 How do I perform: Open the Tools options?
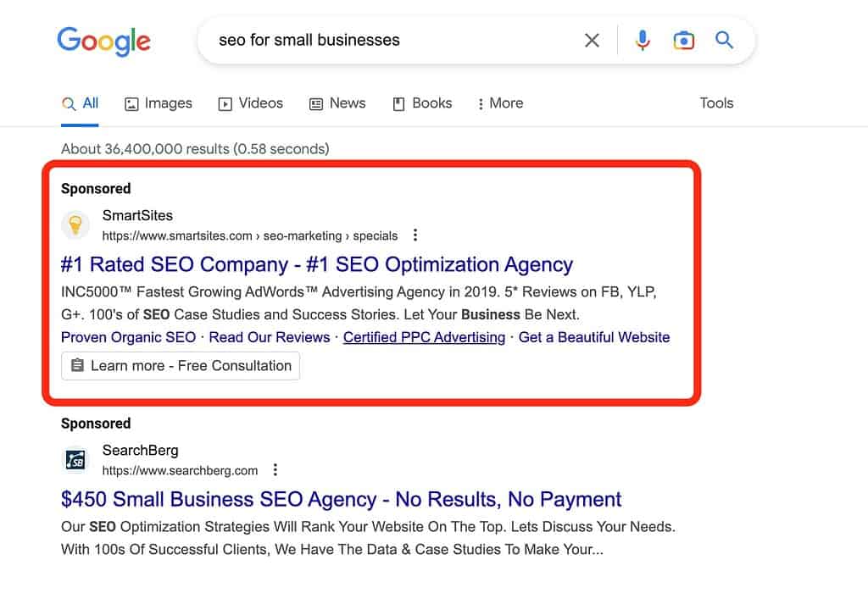(716, 103)
